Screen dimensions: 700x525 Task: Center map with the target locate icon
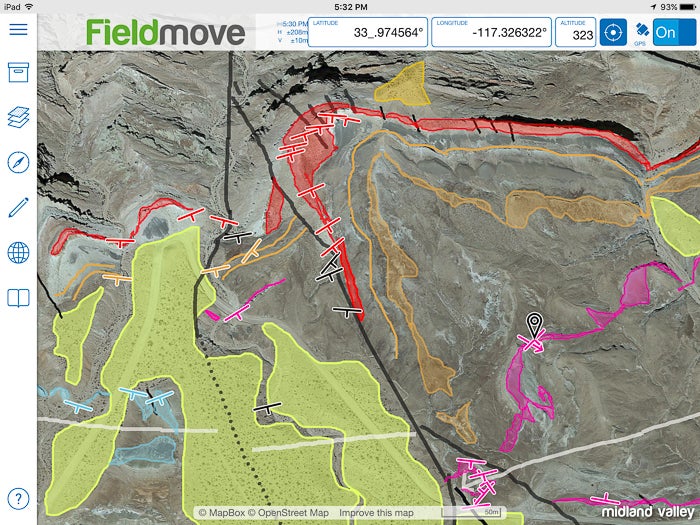click(612, 30)
